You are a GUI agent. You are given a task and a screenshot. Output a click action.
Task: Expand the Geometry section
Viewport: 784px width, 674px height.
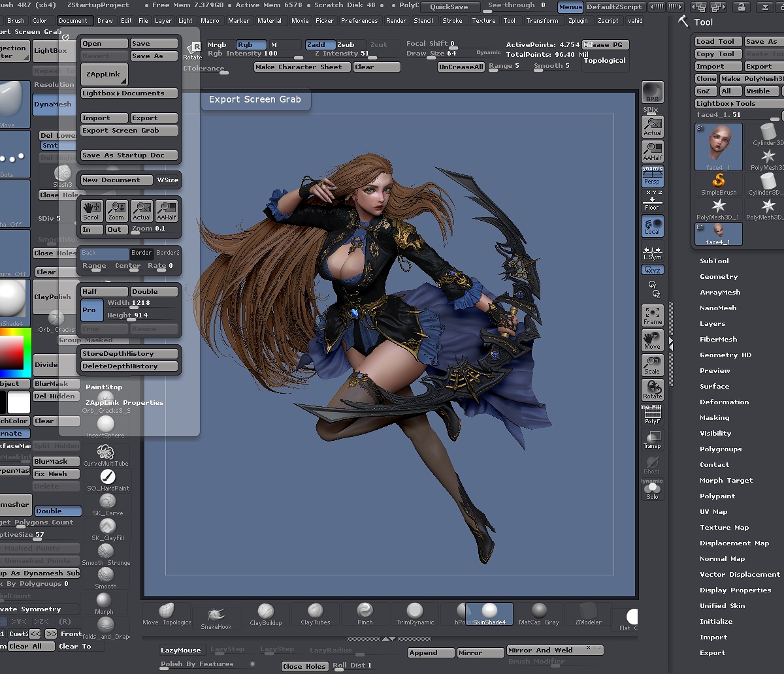(x=719, y=276)
